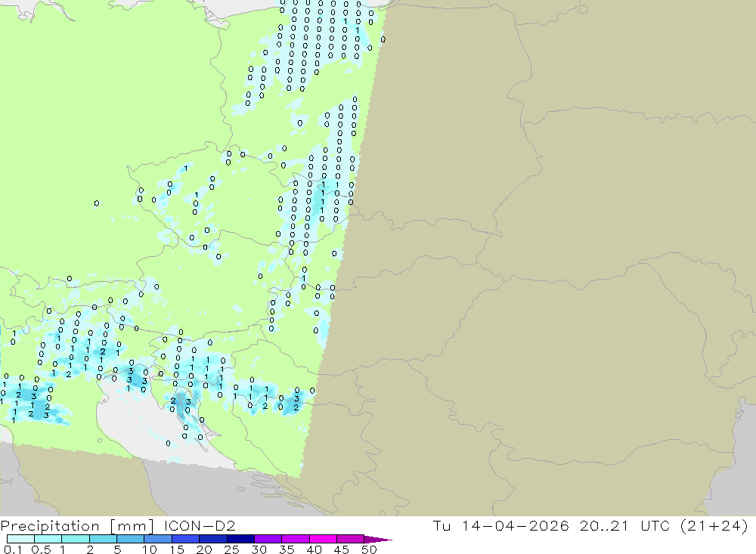756x554 pixels.
Task: Click the 'ICON-D2' model label
Action: click(x=200, y=525)
